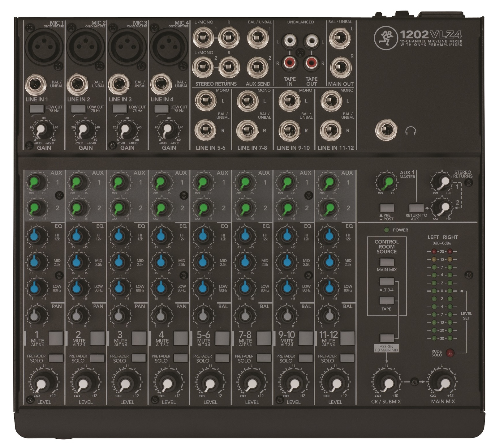This screenshot has height=448, width=495.
Task: Click the Rude Solo red LED
Action: pos(450,352)
